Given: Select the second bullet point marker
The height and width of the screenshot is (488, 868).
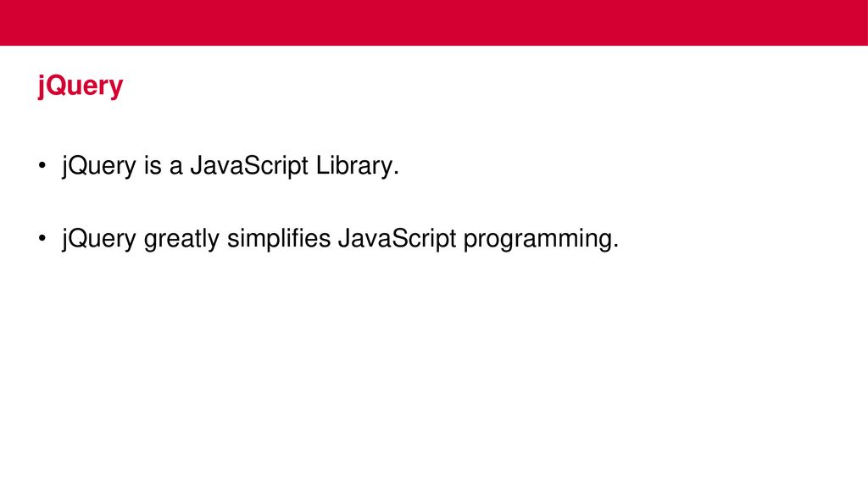Looking at the screenshot, I should [42, 238].
